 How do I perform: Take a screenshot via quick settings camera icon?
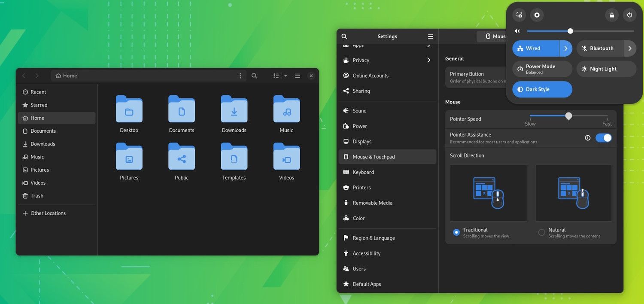tap(519, 15)
